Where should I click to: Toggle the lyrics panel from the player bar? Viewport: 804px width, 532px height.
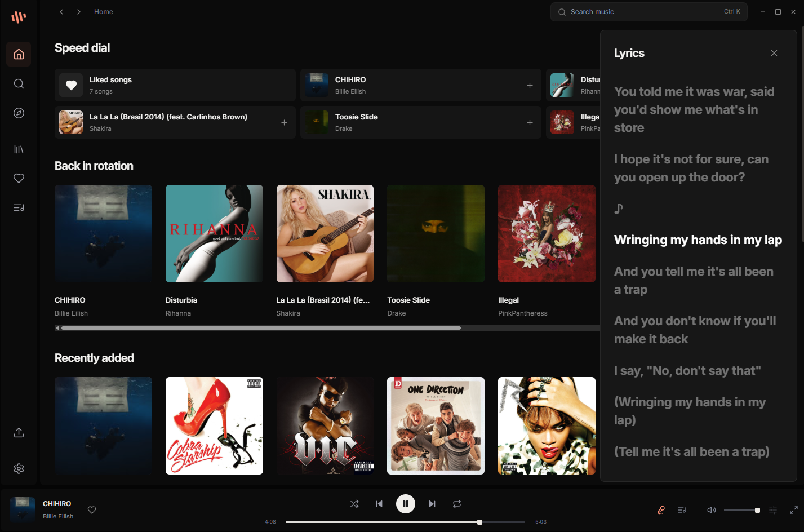point(661,510)
